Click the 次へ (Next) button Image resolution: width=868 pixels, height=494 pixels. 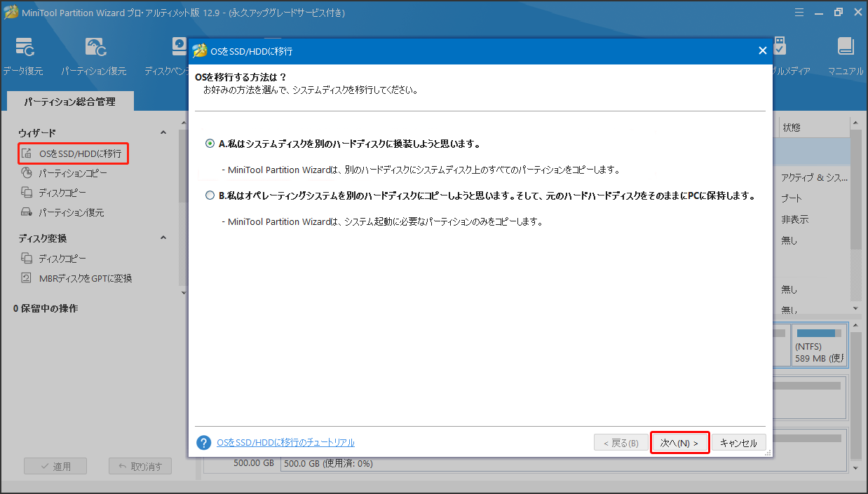point(679,442)
